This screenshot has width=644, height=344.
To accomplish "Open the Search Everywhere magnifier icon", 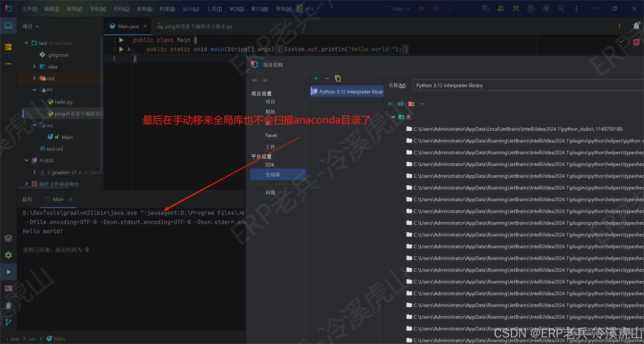I will (561, 9).
